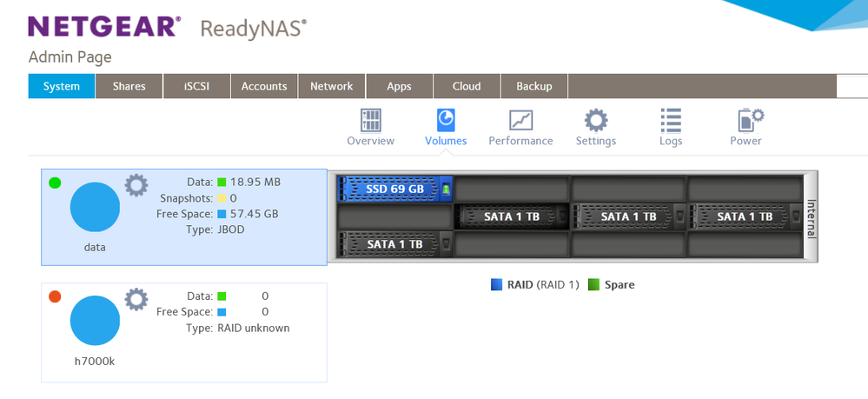
Task: Go to the Network tab
Action: 332,86
